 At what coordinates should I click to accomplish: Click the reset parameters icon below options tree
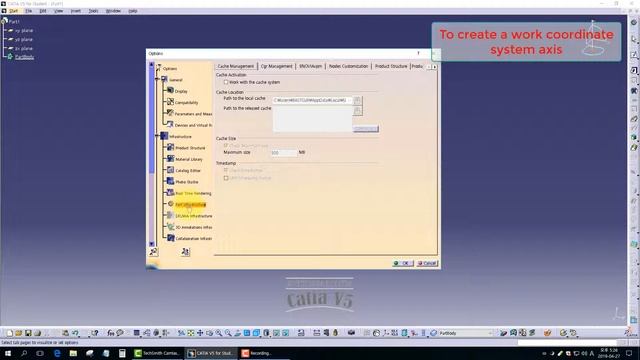coord(185,252)
